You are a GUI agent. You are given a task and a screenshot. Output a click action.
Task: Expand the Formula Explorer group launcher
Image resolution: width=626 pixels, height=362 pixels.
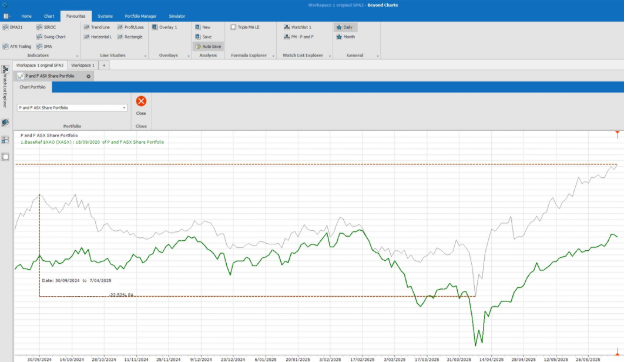click(x=273, y=56)
